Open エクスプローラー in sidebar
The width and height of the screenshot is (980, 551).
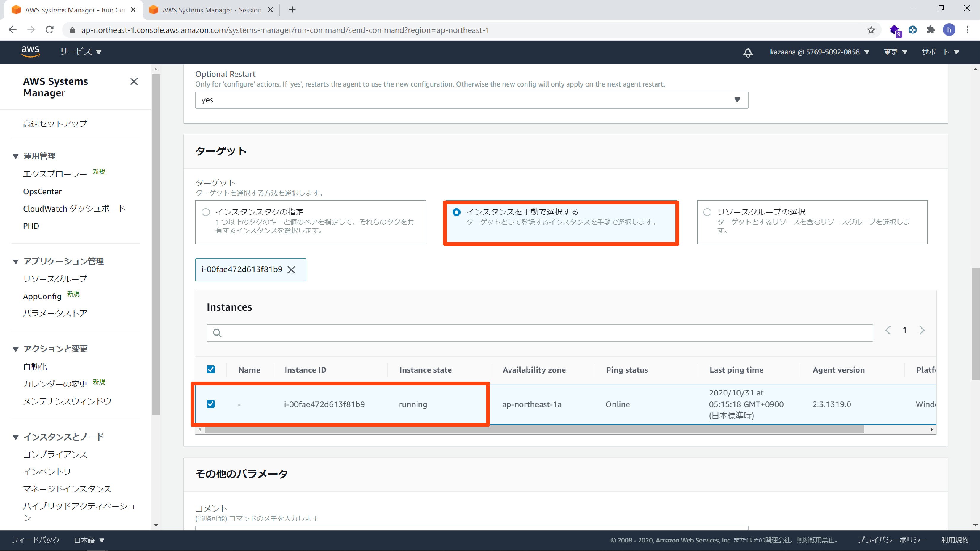click(55, 174)
